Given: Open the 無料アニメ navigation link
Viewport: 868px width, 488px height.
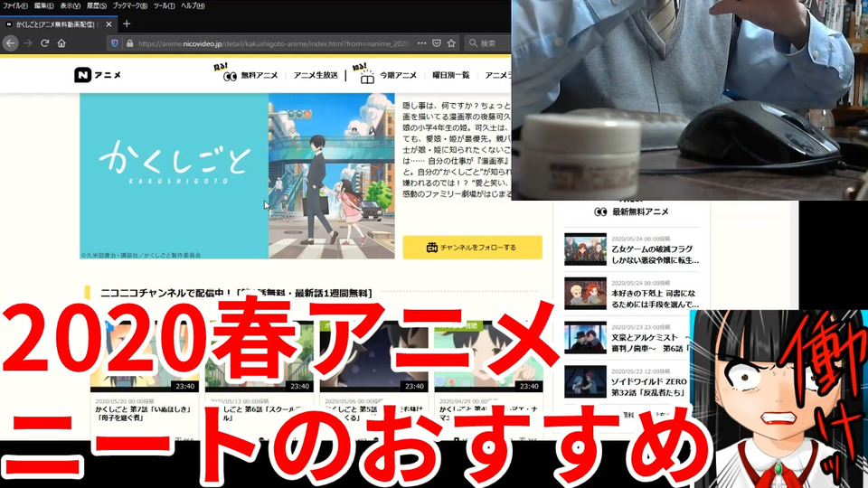Looking at the screenshot, I should tap(259, 75).
